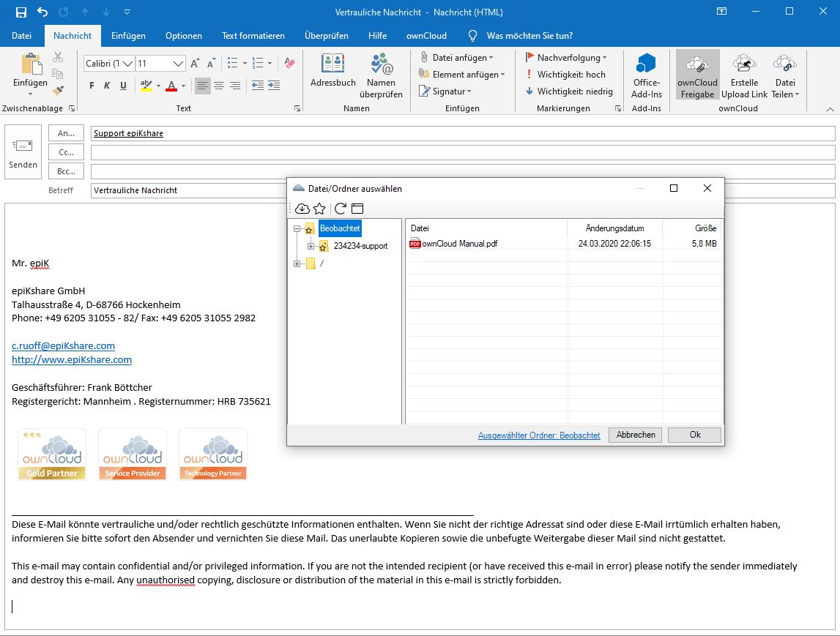Toggle the numbered list button

pos(258,63)
